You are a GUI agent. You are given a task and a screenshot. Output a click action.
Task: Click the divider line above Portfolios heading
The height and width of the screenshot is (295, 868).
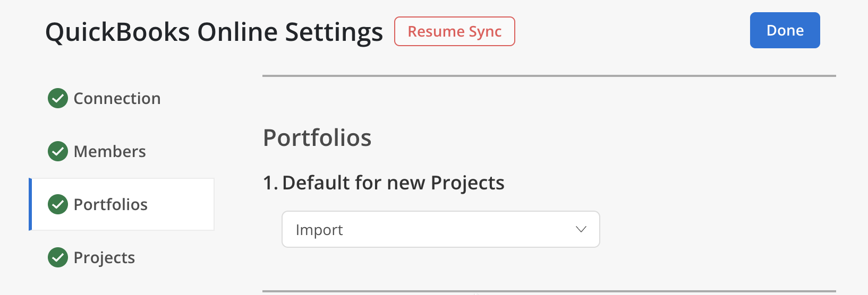(x=549, y=76)
